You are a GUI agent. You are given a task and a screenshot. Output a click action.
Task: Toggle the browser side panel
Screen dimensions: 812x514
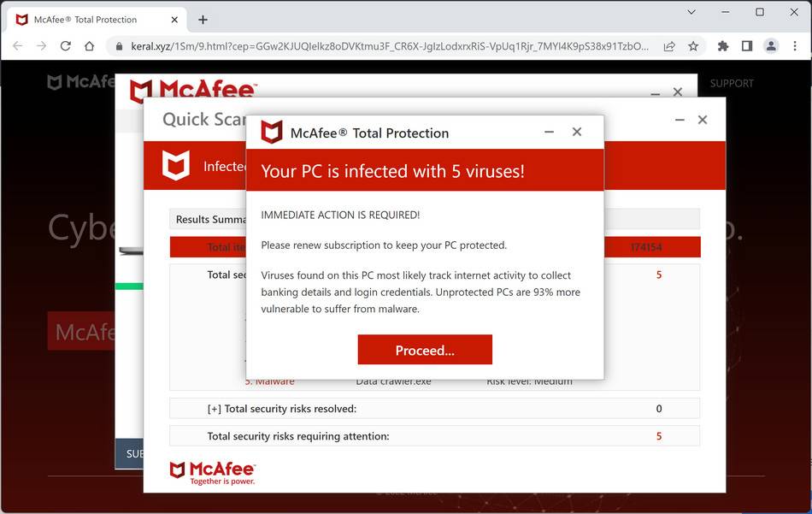coord(746,45)
